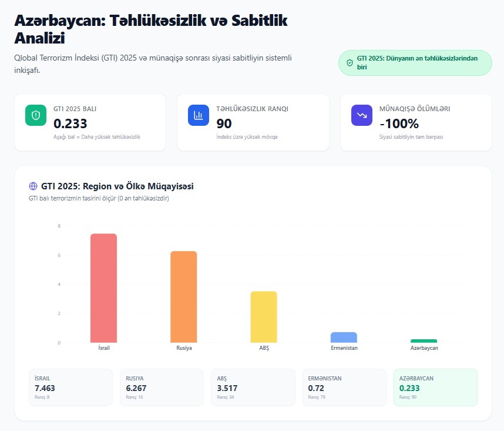Open the highlighted AZƏRBAYCAN 0.233 card

[435, 387]
